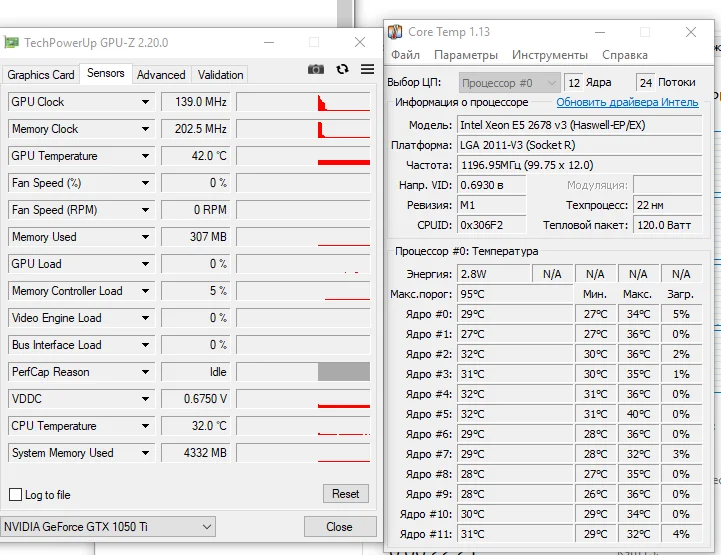Image resolution: width=721 pixels, height=555 pixels.
Task: Open the Процессор #0 CPU selector
Action: click(509, 83)
